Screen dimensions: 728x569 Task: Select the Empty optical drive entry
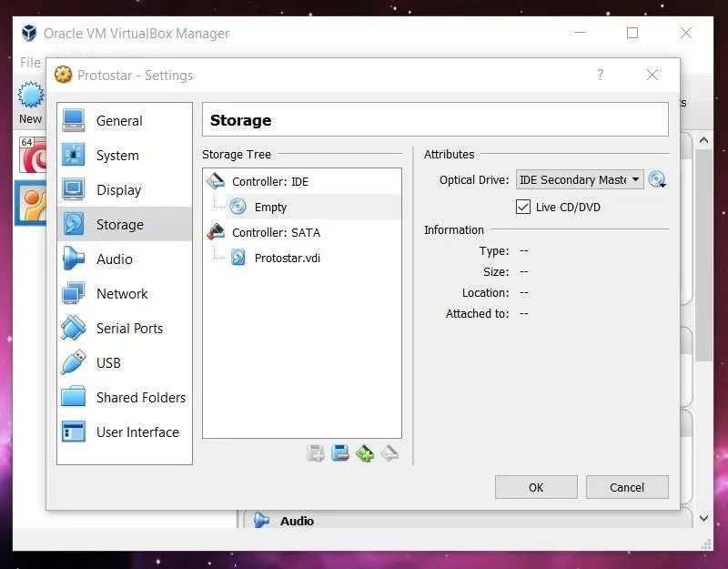(x=313, y=207)
